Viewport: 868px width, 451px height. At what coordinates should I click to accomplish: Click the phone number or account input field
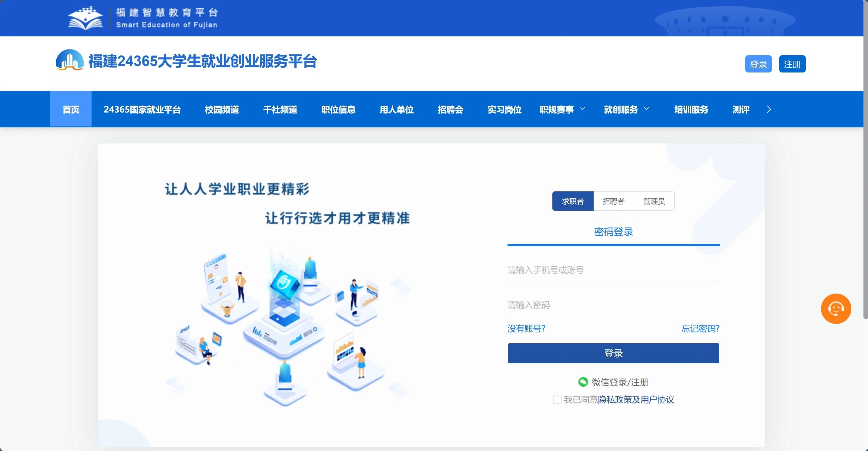click(613, 270)
